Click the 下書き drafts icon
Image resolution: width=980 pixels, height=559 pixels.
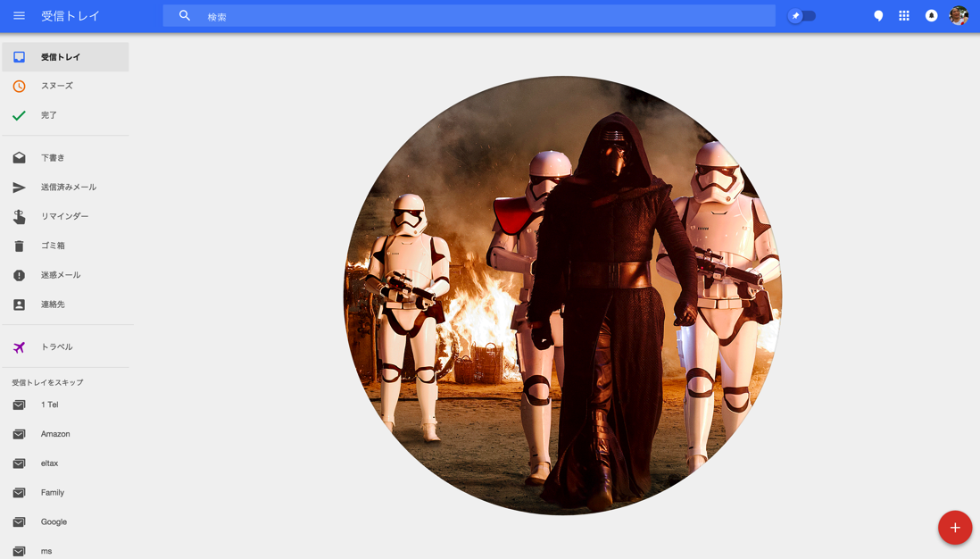(x=20, y=157)
